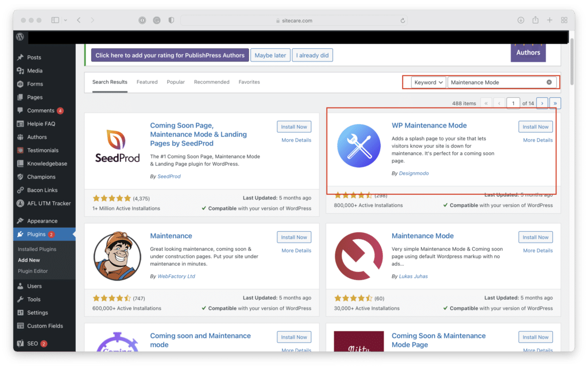Click the page vertical scrollbar

(572, 61)
